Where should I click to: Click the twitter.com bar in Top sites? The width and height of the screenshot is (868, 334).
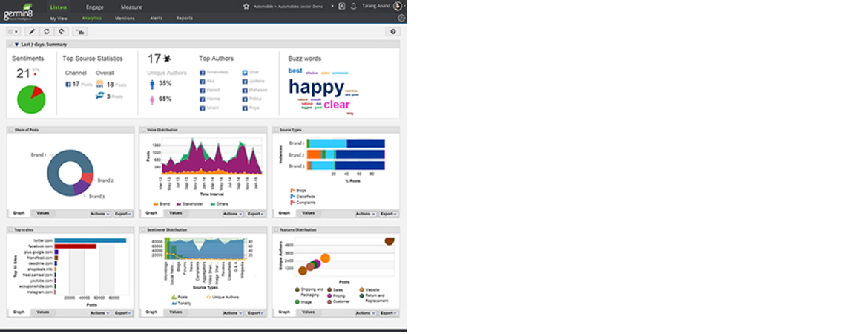pos(86,240)
